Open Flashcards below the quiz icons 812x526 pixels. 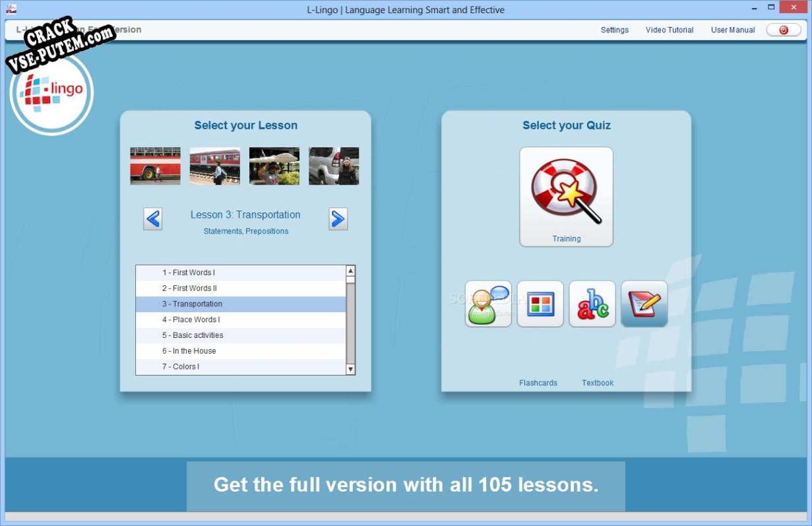coord(538,383)
